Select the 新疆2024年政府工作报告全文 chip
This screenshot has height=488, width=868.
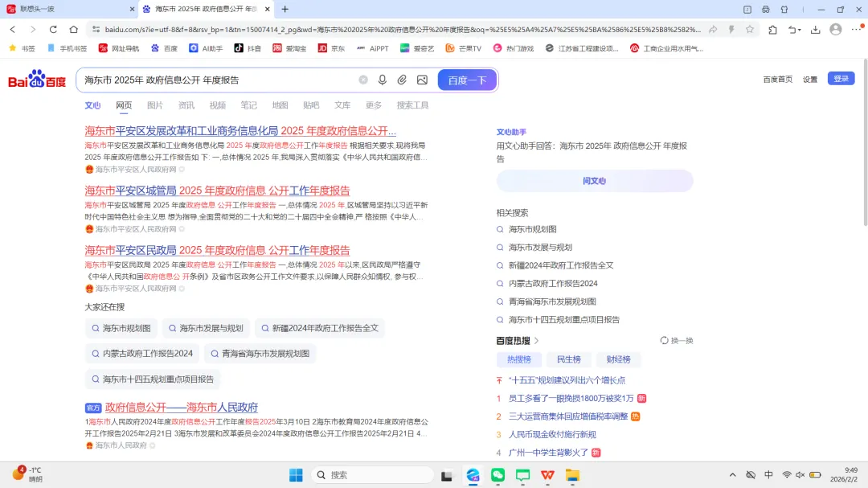[x=319, y=328]
